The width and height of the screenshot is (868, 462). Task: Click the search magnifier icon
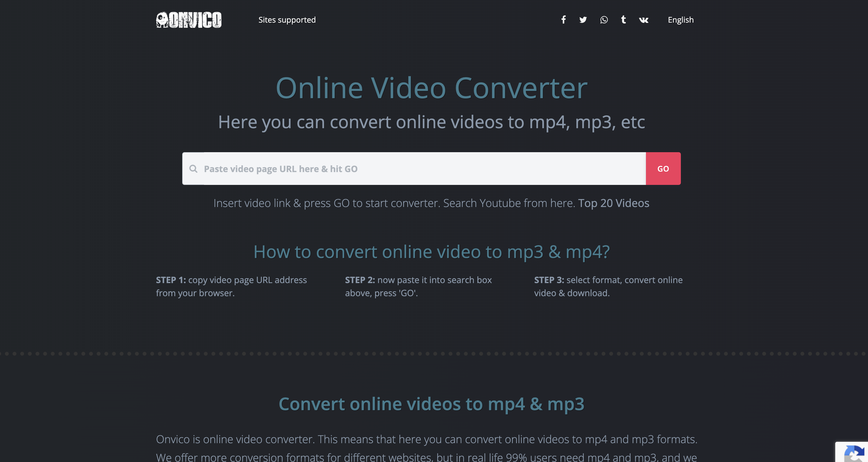(193, 169)
